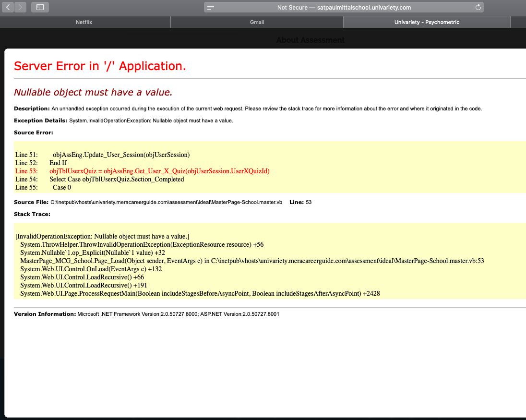Click Line 54 'Select Case' code
526x420 pixels.
pyautogui.click(x=117, y=179)
